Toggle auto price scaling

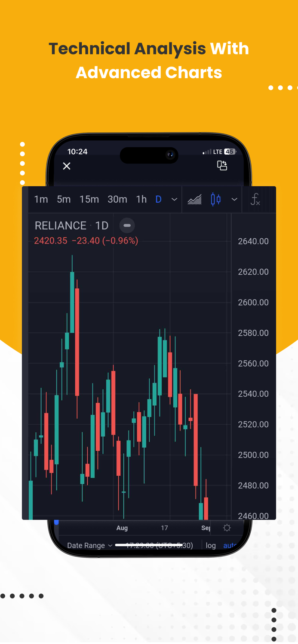click(x=230, y=545)
